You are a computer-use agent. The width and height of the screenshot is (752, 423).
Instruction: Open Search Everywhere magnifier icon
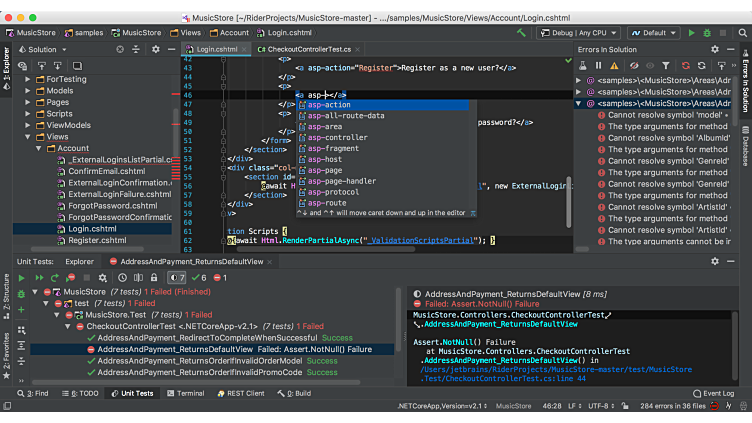pyautogui.click(x=740, y=32)
